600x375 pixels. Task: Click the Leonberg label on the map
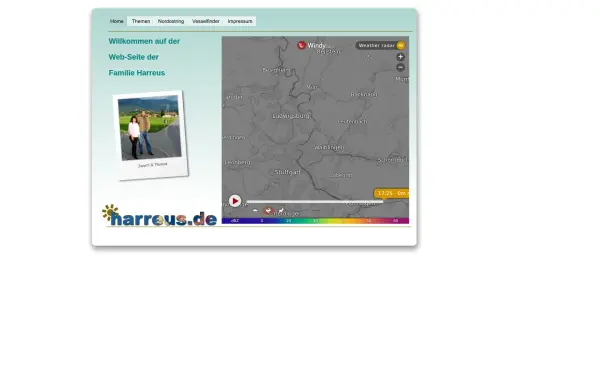pyautogui.click(x=238, y=162)
